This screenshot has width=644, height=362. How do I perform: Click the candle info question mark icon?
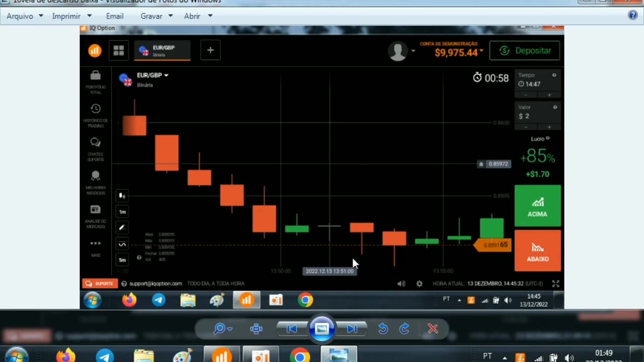click(139, 257)
